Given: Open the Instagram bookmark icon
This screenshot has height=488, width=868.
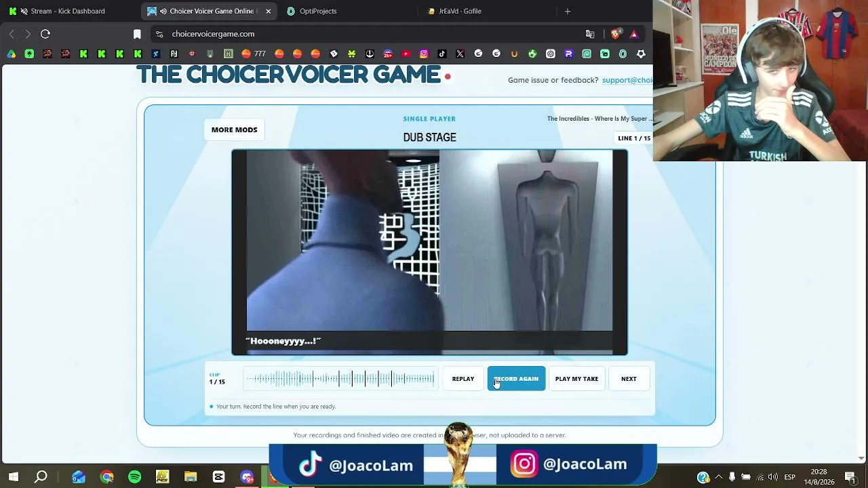Looking at the screenshot, I should pos(424,54).
